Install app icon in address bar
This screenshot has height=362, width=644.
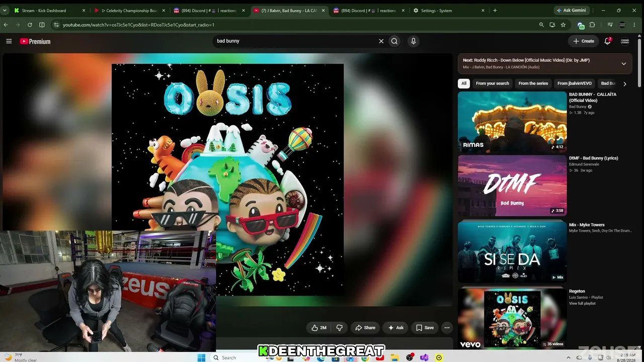click(x=552, y=25)
